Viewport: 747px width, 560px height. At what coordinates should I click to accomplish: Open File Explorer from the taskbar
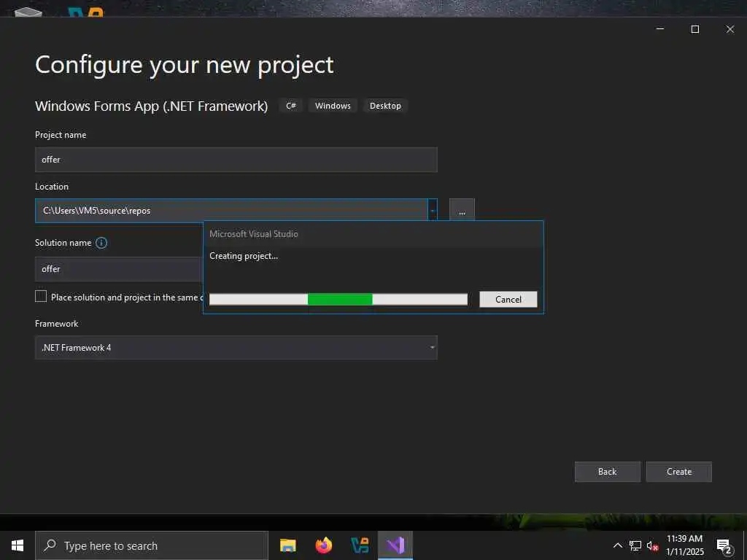[287, 545]
